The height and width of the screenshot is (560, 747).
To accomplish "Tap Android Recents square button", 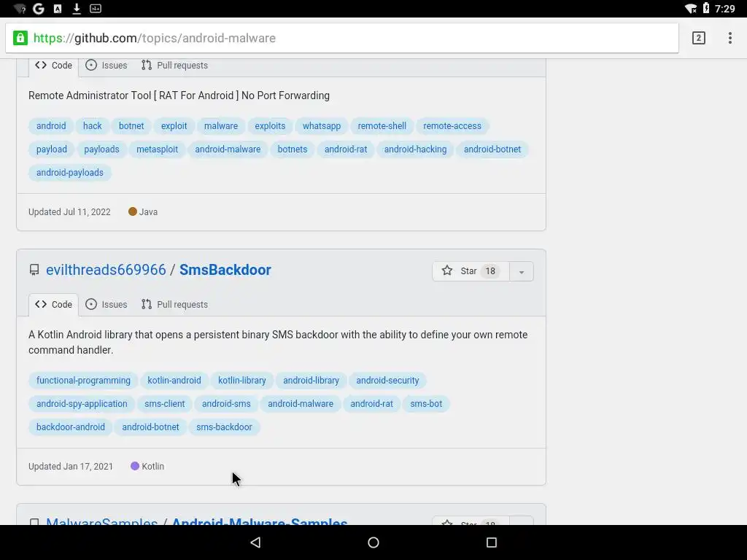I will pos(492,542).
